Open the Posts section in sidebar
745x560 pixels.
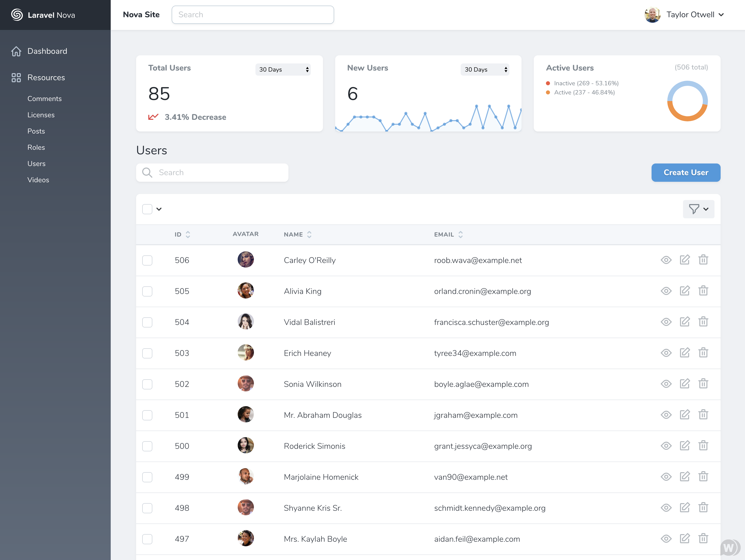tap(35, 130)
